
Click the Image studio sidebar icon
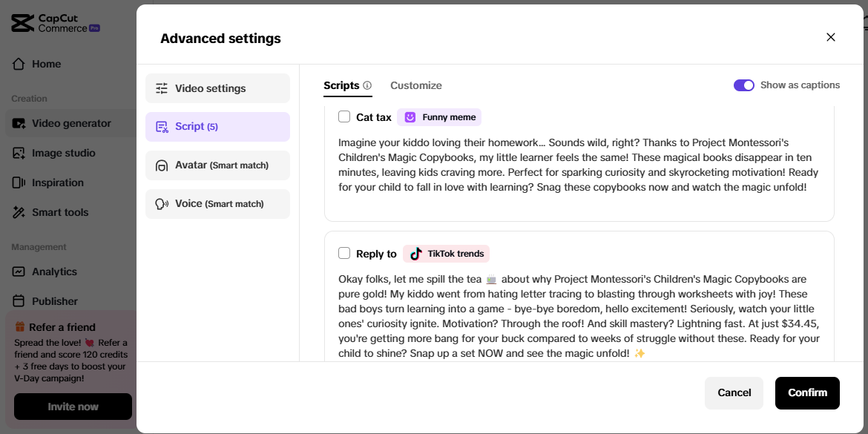point(19,154)
